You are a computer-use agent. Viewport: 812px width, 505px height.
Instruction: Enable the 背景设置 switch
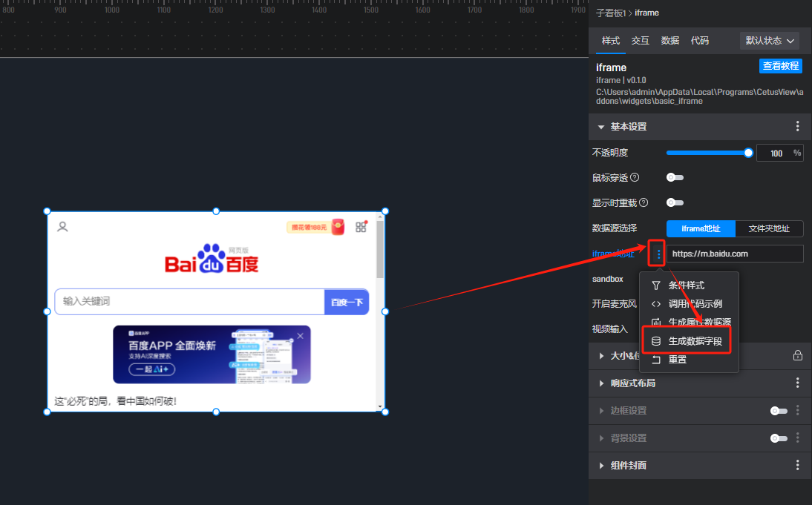point(779,438)
